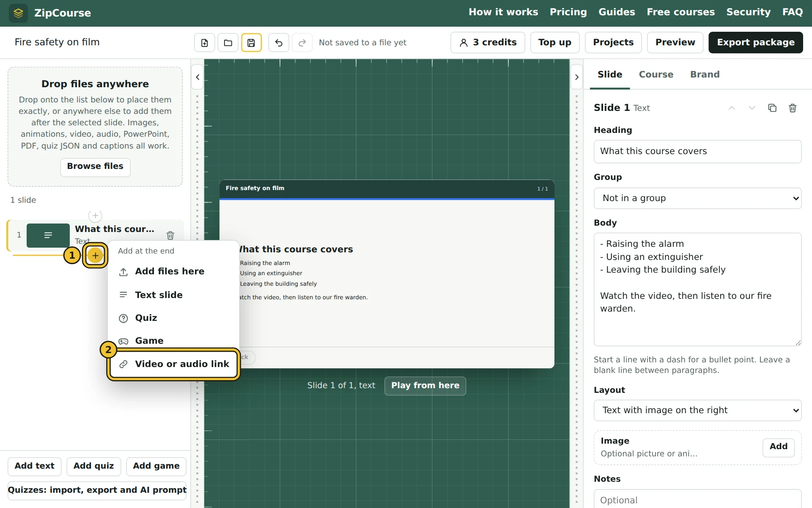Collapse the right properties panel
This screenshot has height=508, width=812.
[x=576, y=77]
